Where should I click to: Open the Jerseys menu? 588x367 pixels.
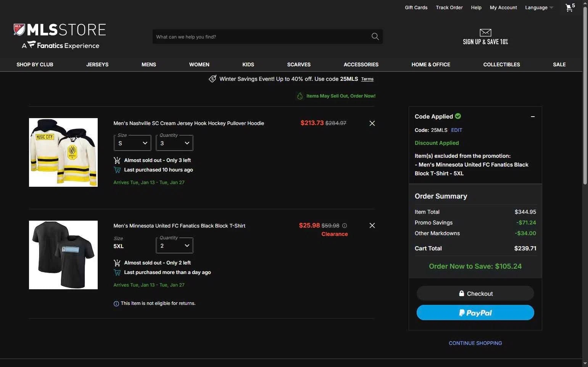pyautogui.click(x=97, y=64)
